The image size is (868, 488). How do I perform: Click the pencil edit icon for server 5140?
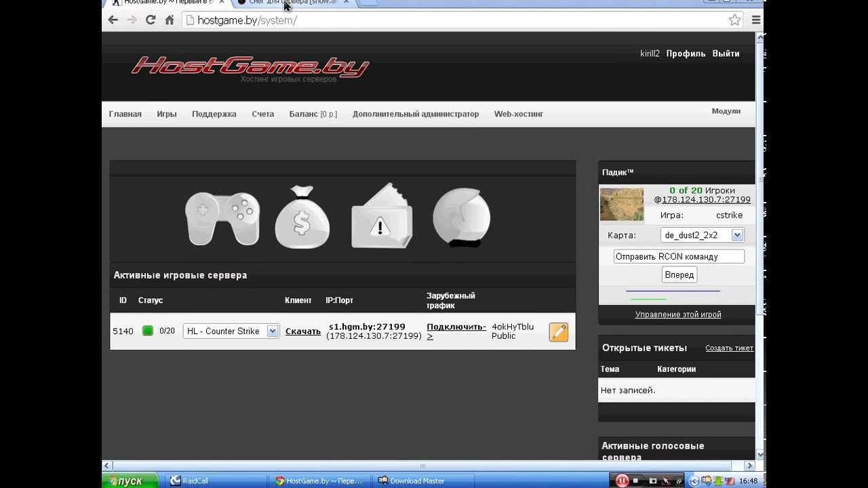[558, 332]
